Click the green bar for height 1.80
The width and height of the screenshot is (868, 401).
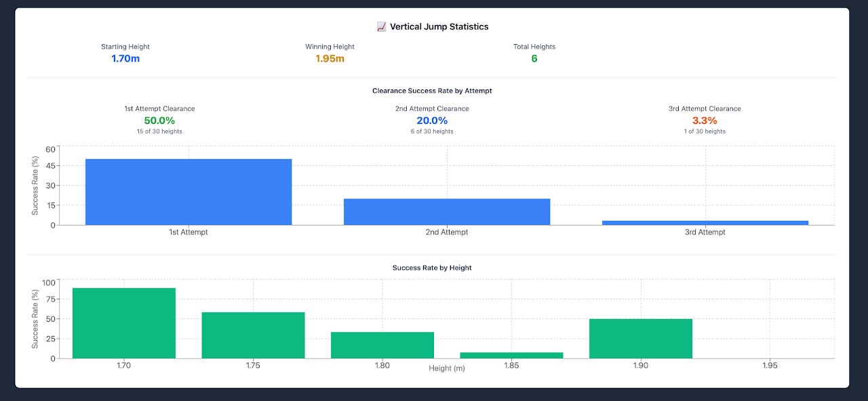pyautogui.click(x=382, y=345)
